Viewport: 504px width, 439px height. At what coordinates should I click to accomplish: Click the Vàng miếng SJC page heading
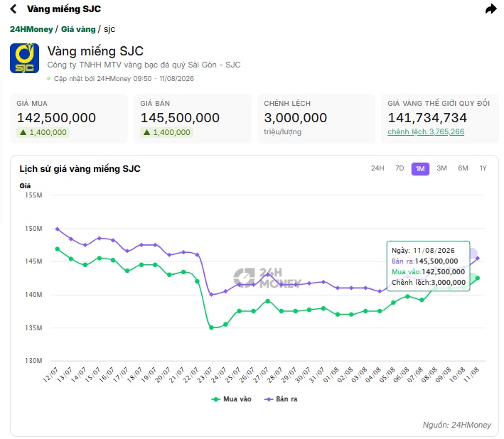[x=95, y=51]
